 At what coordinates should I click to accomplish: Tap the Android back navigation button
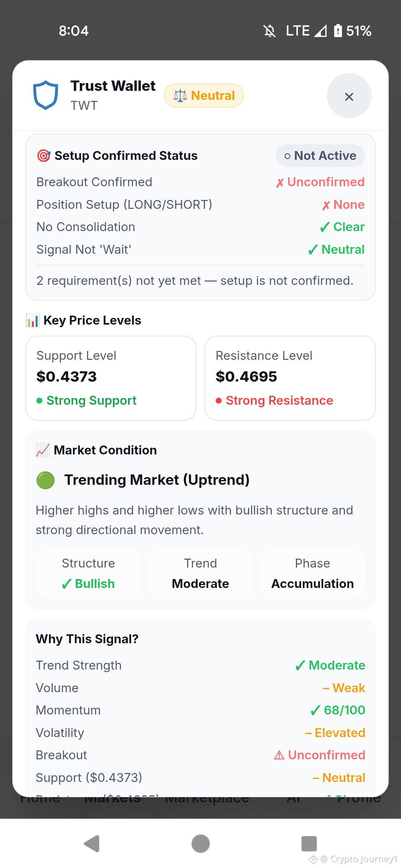92,844
